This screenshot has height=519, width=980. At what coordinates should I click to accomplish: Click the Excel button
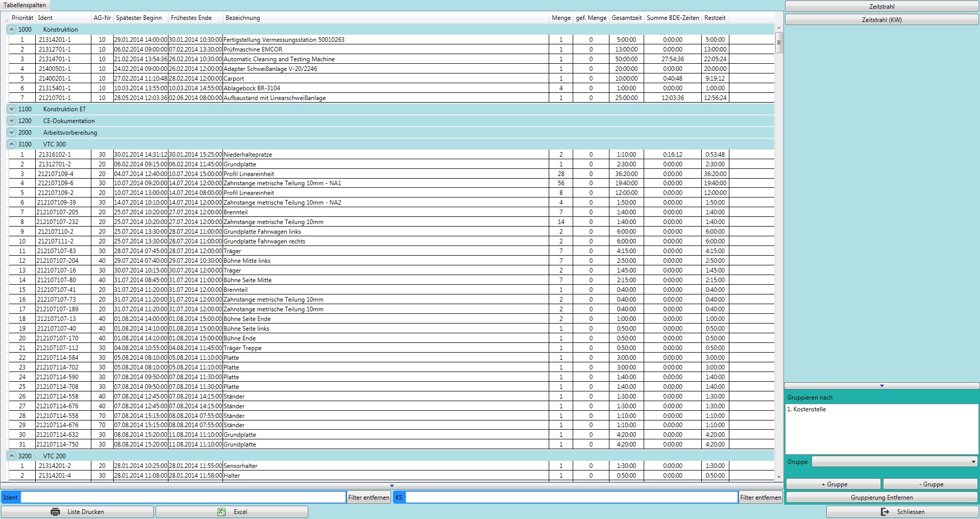pyautogui.click(x=232, y=512)
